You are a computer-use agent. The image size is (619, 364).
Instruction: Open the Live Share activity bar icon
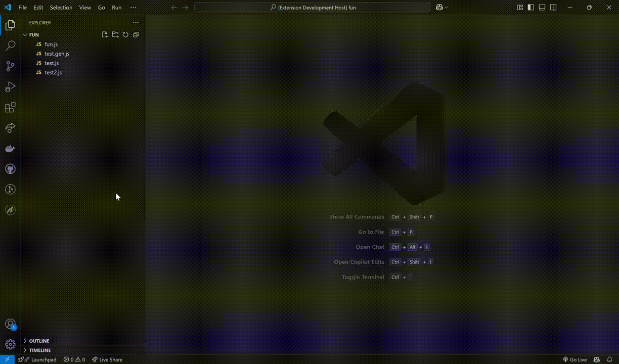click(10, 128)
